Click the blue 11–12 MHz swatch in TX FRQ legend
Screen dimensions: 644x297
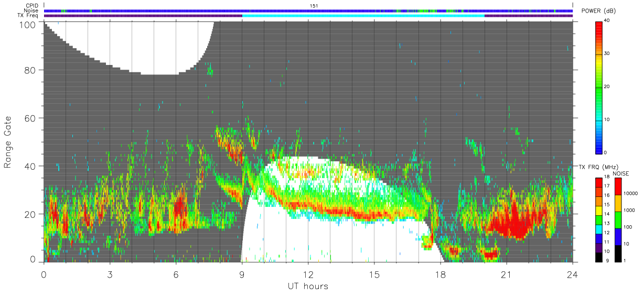pos(599,239)
